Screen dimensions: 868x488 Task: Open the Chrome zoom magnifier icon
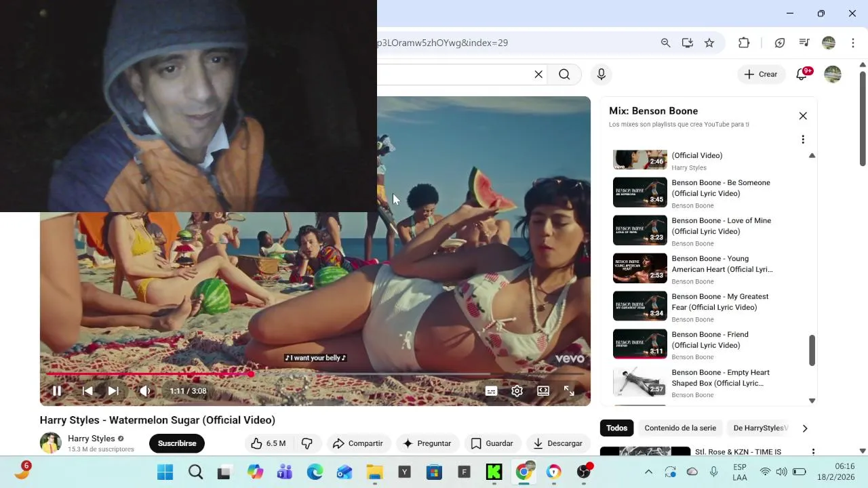pyautogui.click(x=666, y=43)
